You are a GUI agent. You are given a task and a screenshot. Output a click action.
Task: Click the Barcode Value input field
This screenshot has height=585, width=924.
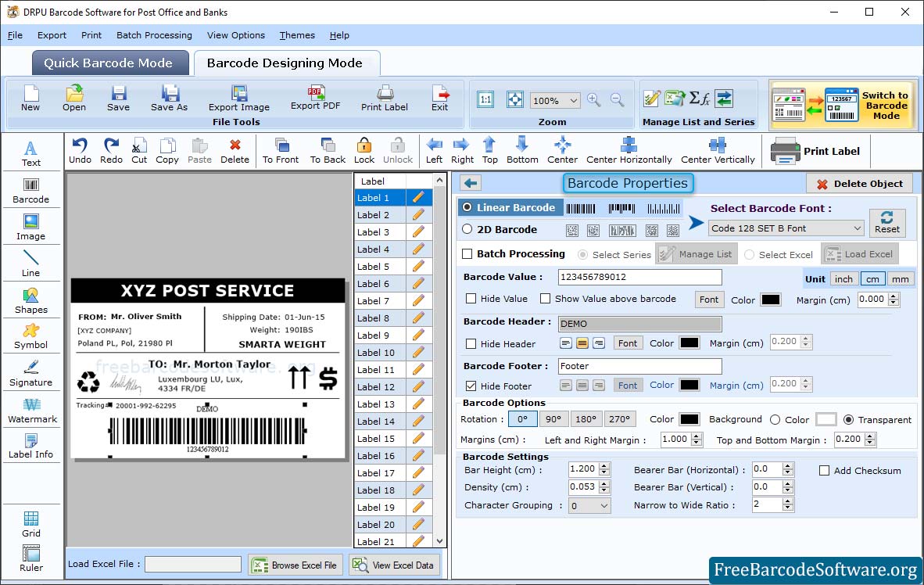pos(639,277)
